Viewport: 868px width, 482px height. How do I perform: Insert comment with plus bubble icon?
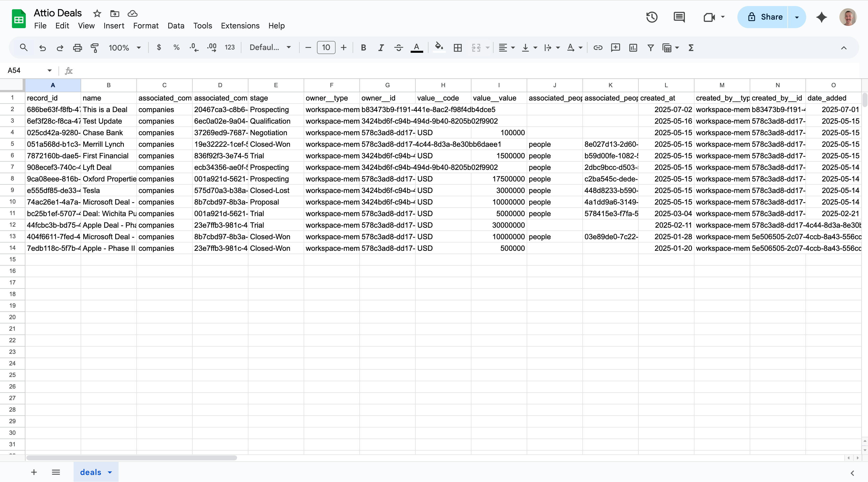point(615,47)
